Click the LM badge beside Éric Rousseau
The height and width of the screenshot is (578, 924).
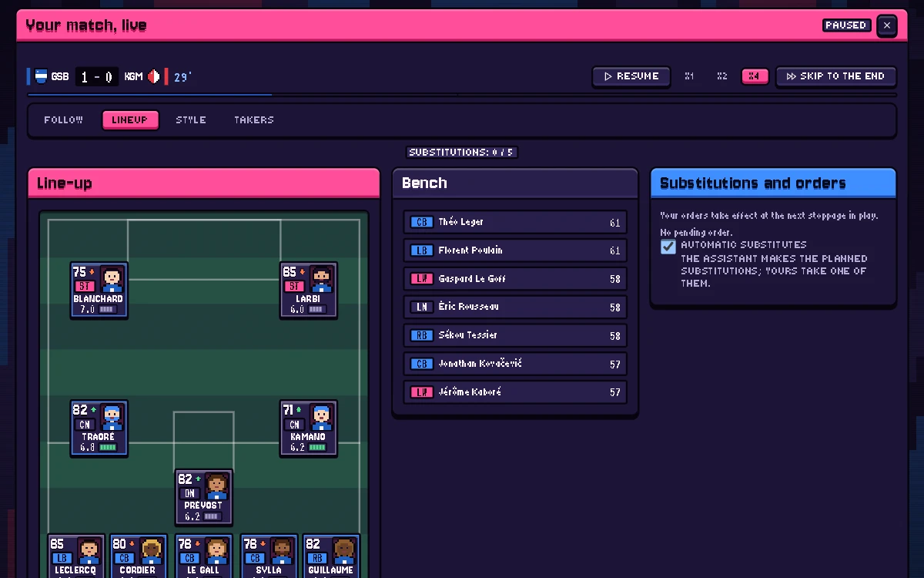(421, 307)
